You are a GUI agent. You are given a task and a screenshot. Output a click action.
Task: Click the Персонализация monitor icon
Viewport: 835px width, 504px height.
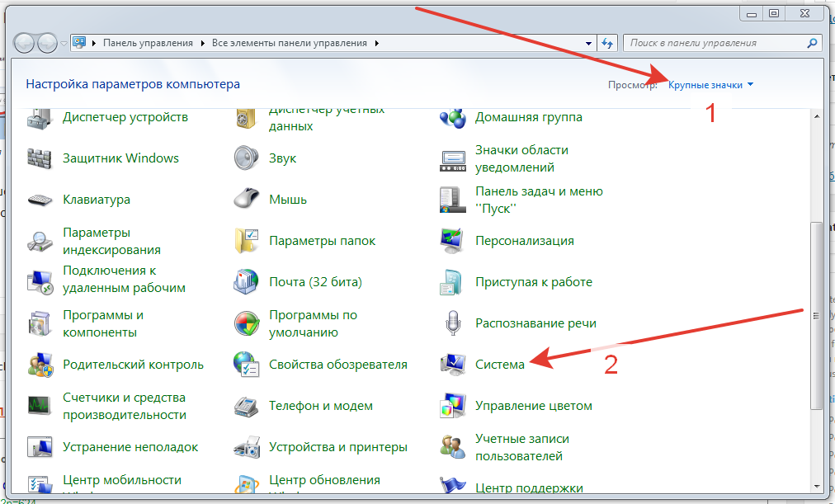pos(453,241)
